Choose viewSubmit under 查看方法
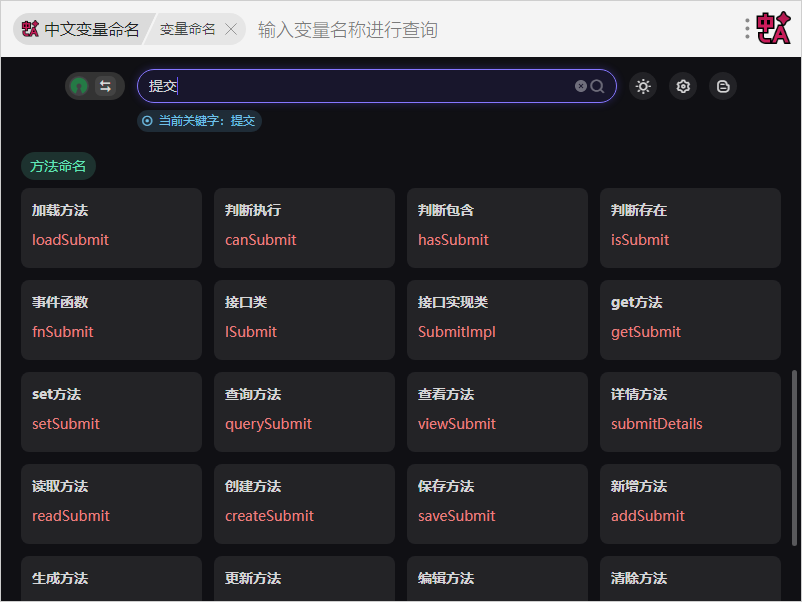 (497, 412)
